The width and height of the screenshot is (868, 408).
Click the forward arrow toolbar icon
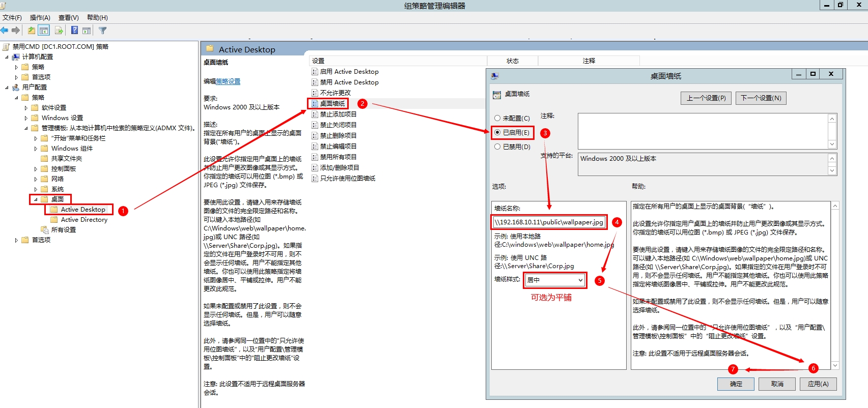click(x=16, y=31)
